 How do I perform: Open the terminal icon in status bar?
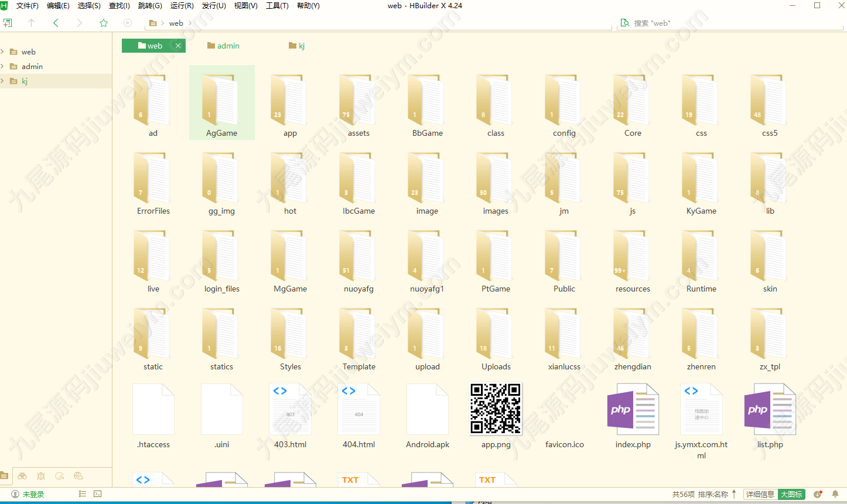point(98,494)
